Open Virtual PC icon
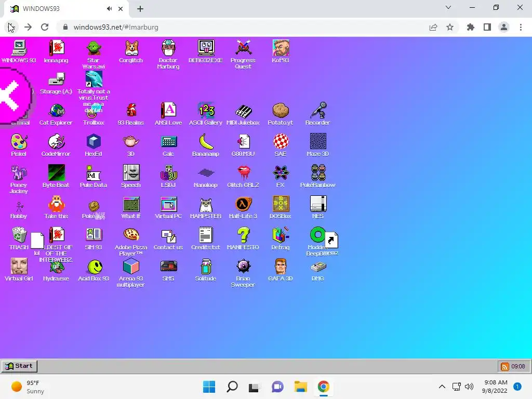This screenshot has height=399, width=532. (x=168, y=204)
